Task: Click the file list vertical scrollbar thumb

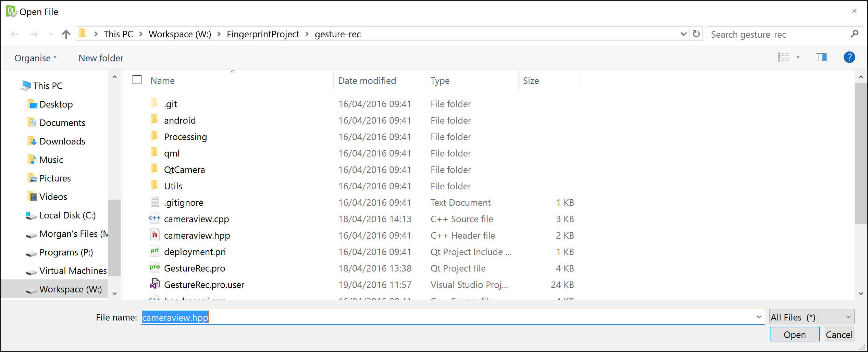Action: tap(860, 153)
